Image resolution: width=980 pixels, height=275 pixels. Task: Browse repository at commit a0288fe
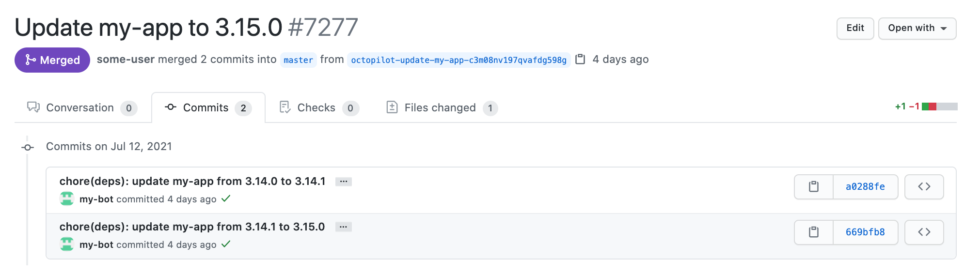pyautogui.click(x=924, y=187)
